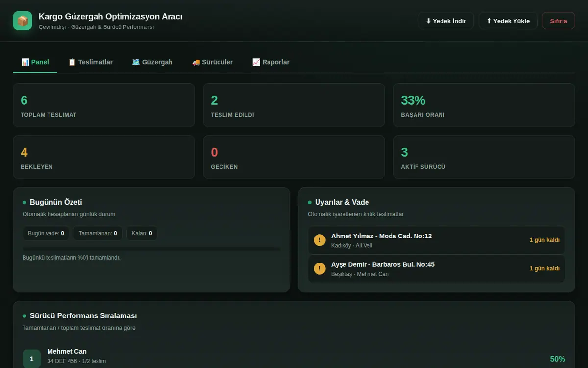Open Ahmet Yılmaz - Moda Cad. No:12 alert
The height and width of the screenshot is (368, 588).
click(x=437, y=240)
